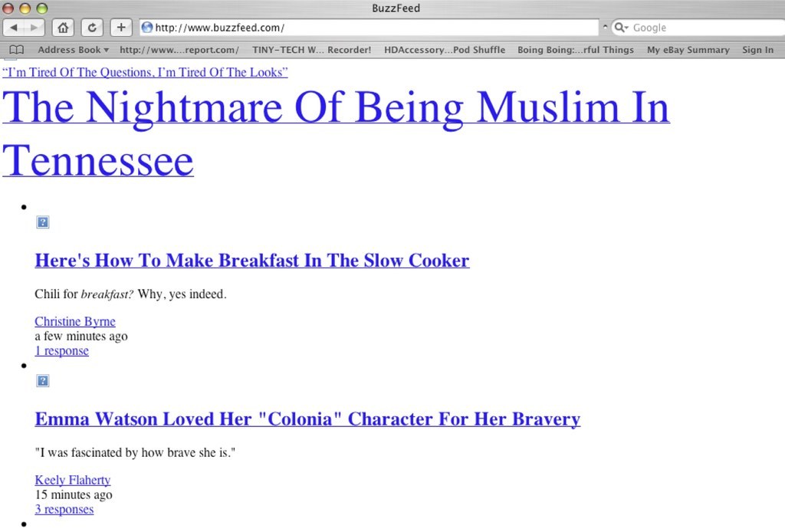
Task: Open the HDAccessory...Pod Shuffle bookmark
Action: pyautogui.click(x=445, y=50)
